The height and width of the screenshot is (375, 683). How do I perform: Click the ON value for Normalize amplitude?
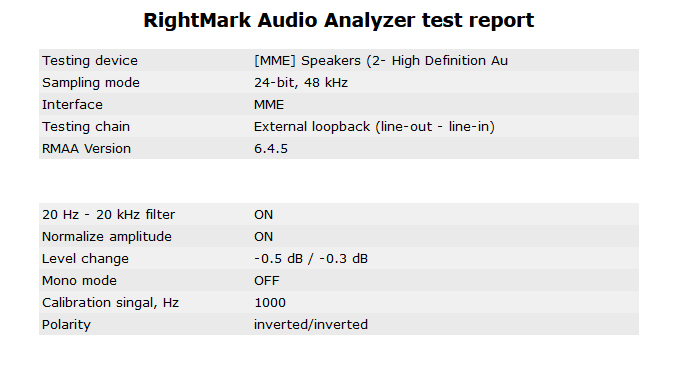point(264,236)
